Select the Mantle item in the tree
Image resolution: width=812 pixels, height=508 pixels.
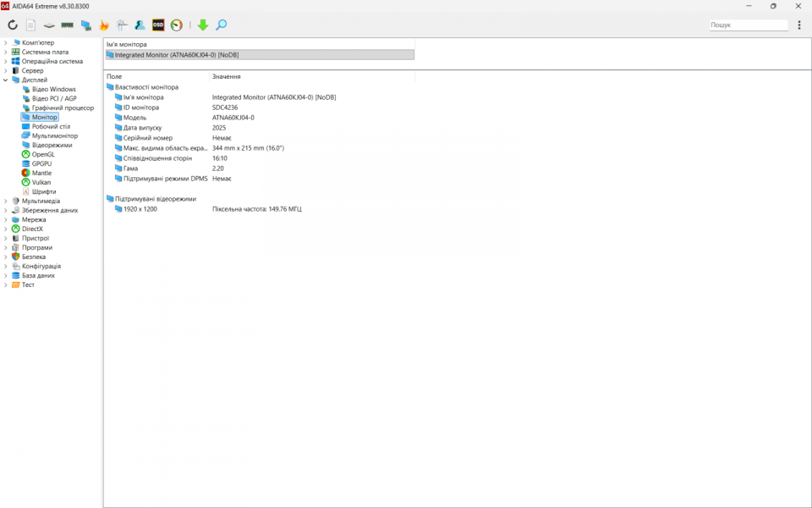(41, 173)
